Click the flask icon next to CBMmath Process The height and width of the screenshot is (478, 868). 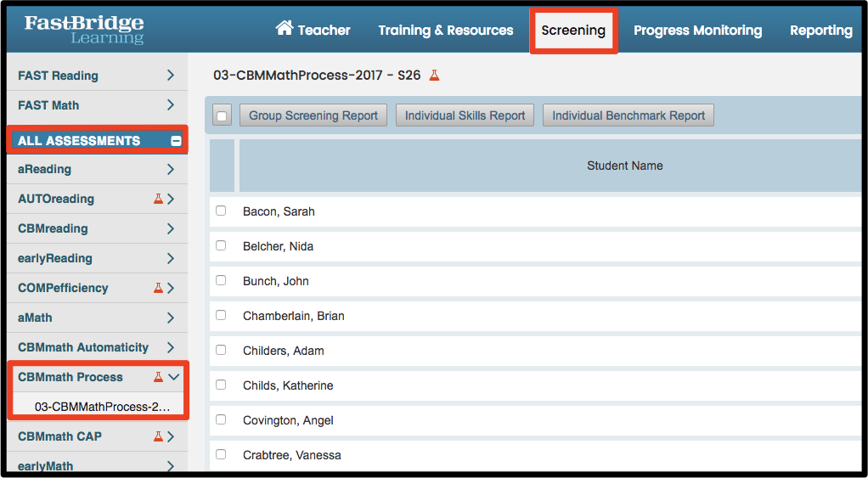tap(158, 377)
